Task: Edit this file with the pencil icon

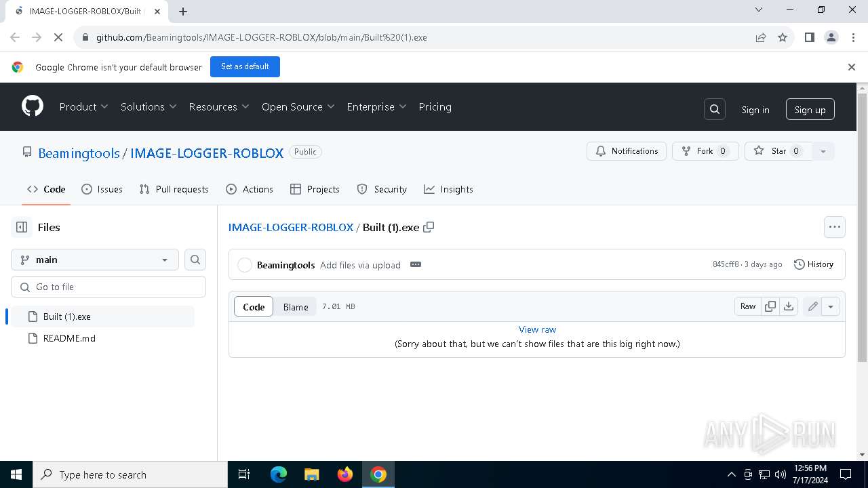Action: 812,306
